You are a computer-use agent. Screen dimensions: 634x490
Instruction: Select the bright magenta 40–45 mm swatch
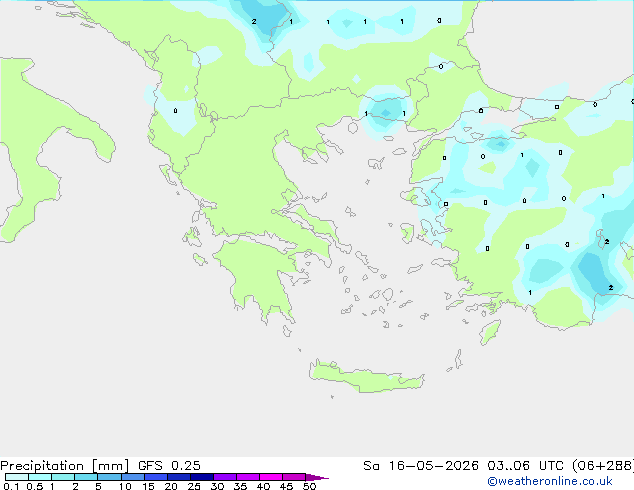pos(271,477)
